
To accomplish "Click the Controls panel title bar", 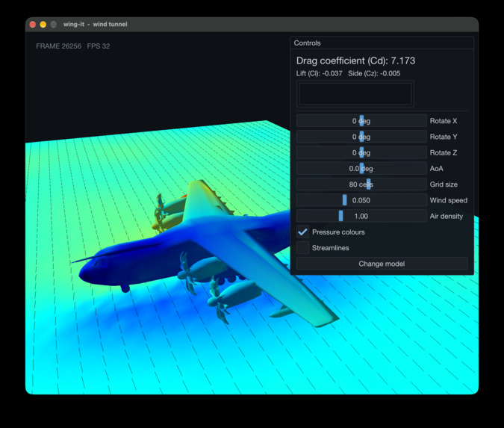I will click(382, 43).
